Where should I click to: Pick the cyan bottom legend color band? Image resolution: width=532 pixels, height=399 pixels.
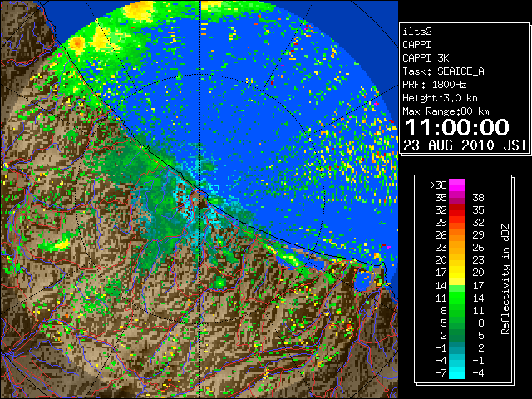click(457, 372)
